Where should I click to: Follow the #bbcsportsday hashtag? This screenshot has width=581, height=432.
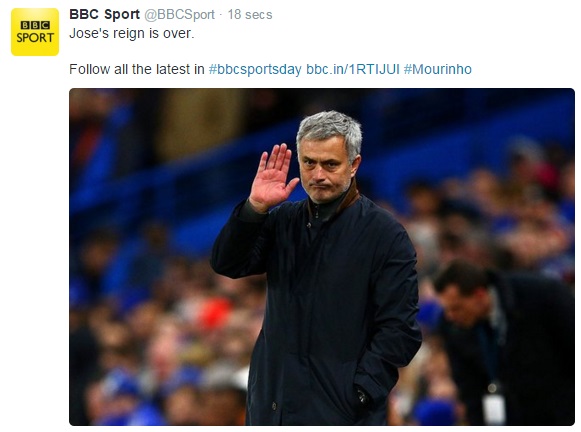coord(255,69)
